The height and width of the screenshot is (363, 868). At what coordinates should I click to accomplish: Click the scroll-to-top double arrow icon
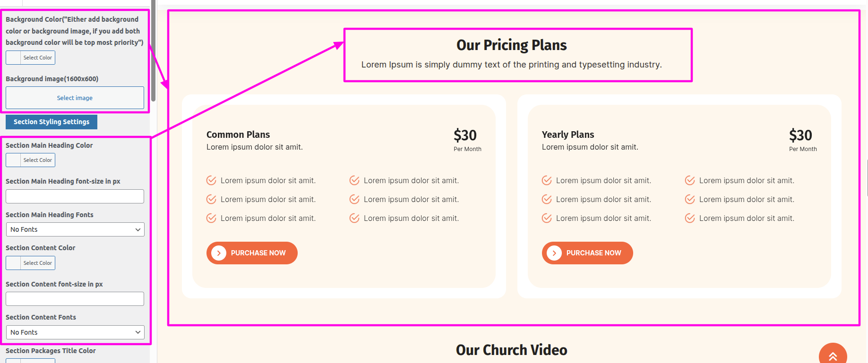[x=833, y=356]
